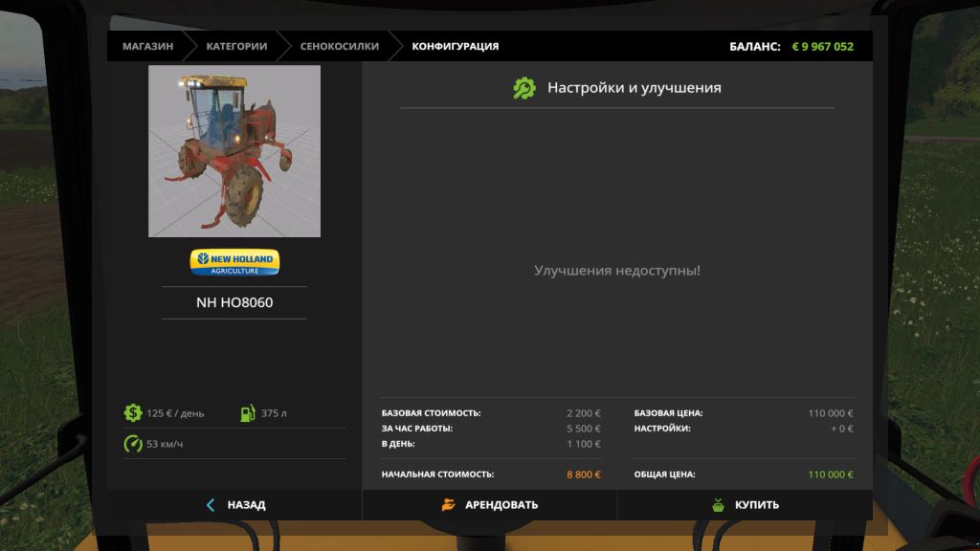Click the vehicle preview thumbnail

click(234, 151)
